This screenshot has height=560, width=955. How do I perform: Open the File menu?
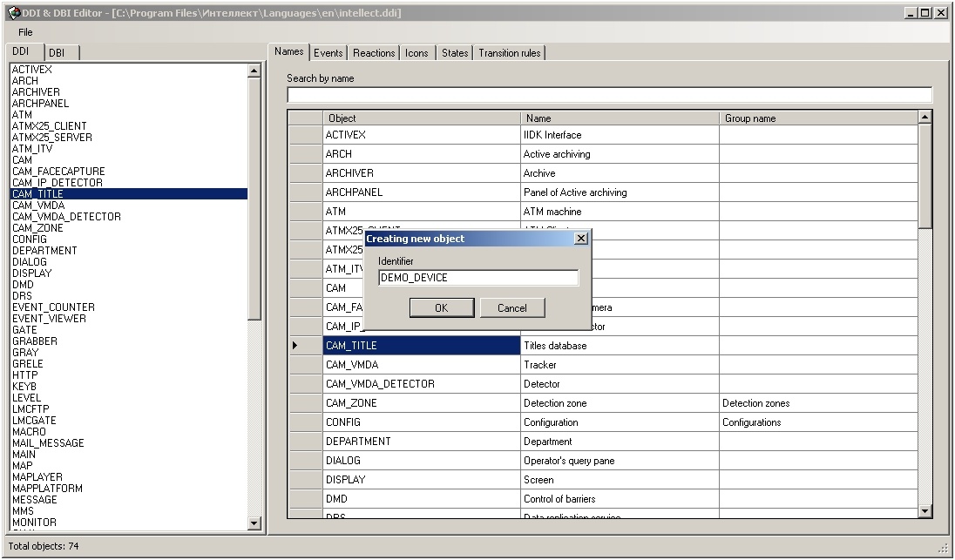tap(25, 32)
